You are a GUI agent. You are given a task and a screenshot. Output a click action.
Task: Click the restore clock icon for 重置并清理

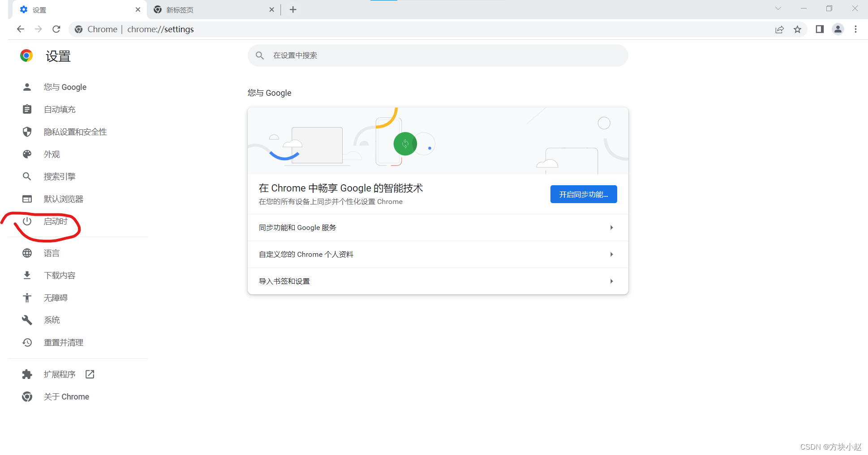[27, 342]
